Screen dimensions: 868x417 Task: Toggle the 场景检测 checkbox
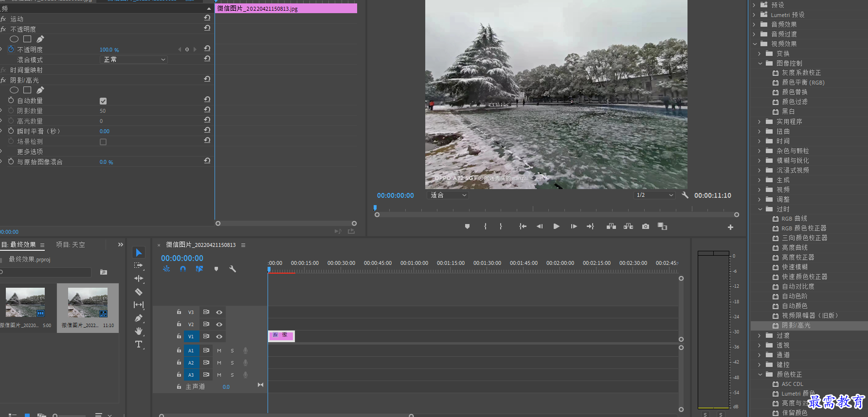103,142
